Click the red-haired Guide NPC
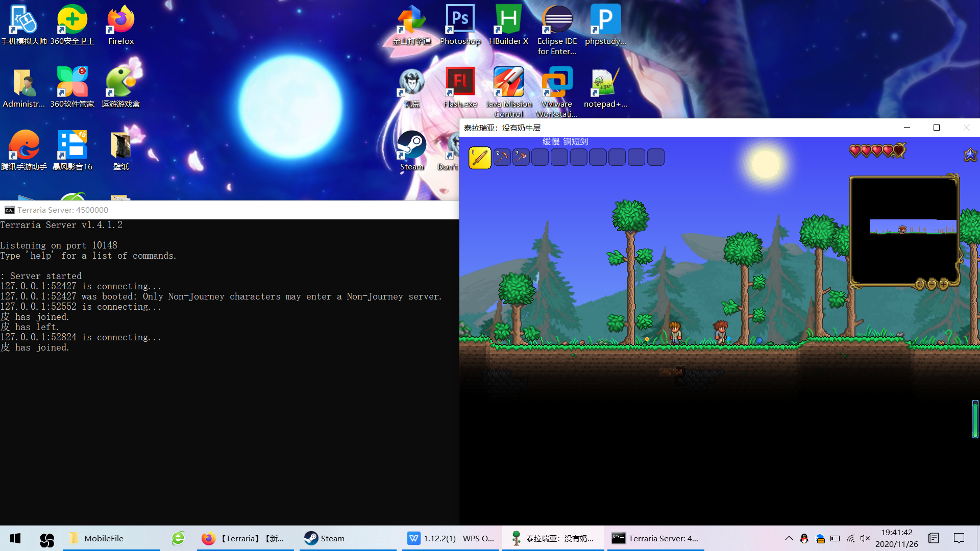The height and width of the screenshot is (551, 980). click(x=720, y=332)
